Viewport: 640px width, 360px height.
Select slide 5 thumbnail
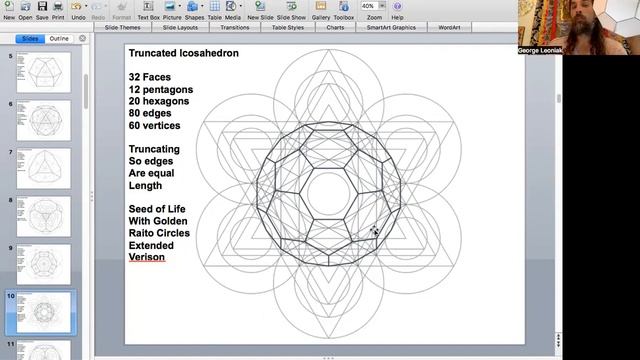click(44, 72)
